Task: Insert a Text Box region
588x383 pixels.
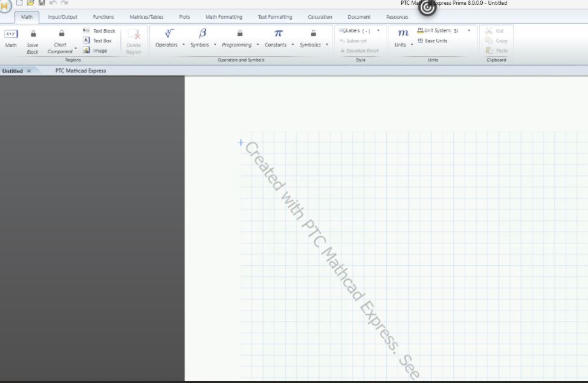Action: [x=97, y=40]
